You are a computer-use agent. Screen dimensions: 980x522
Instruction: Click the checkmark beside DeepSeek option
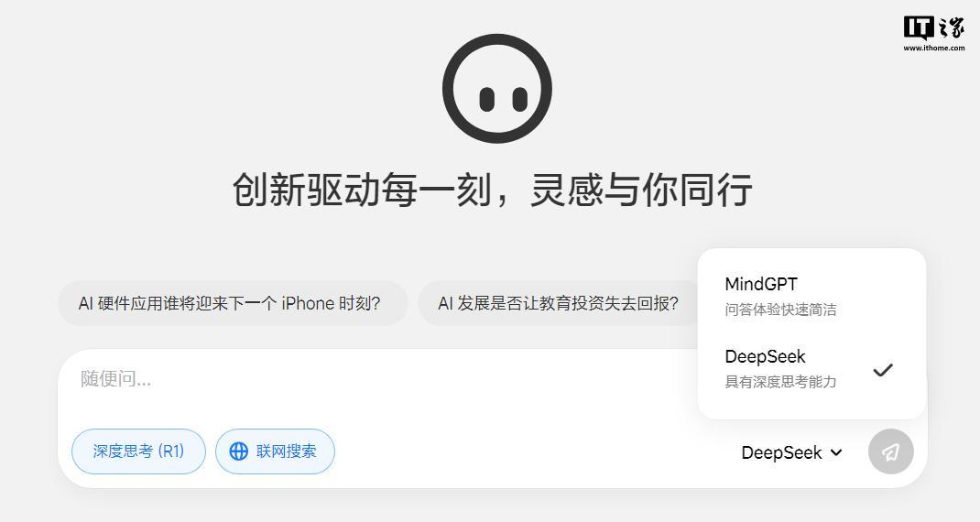883,370
